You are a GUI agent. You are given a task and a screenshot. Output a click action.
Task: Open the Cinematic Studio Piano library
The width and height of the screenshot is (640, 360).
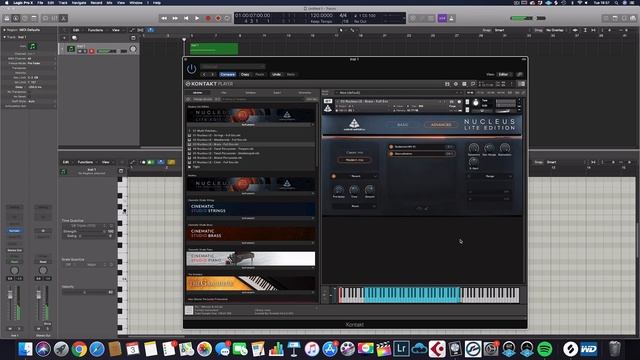point(251,258)
